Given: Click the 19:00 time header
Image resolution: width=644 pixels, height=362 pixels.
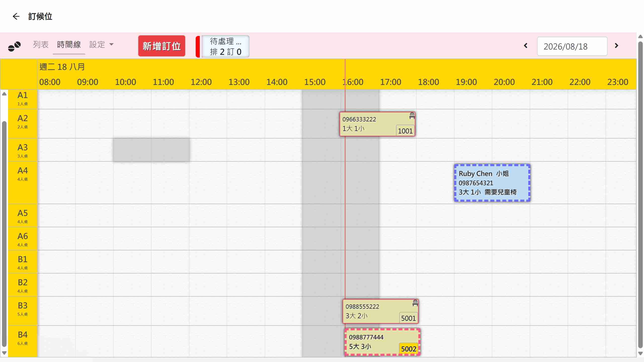Looking at the screenshot, I should pos(466,82).
